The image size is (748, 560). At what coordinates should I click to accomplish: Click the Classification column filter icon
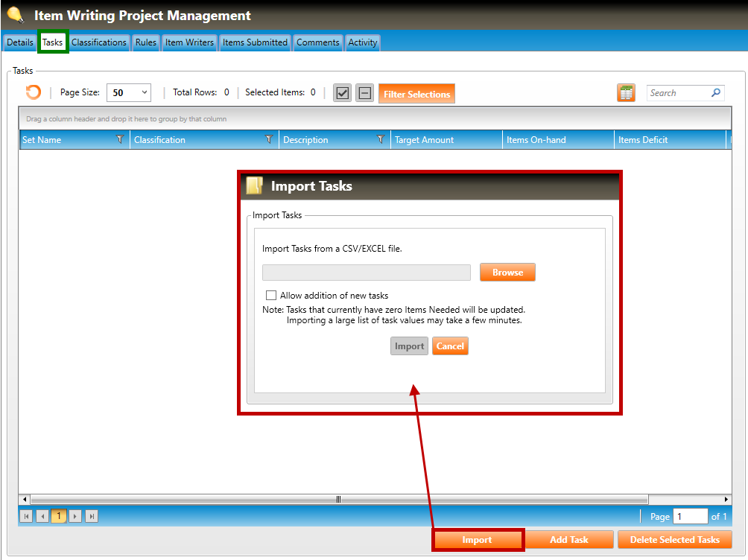pos(269,139)
